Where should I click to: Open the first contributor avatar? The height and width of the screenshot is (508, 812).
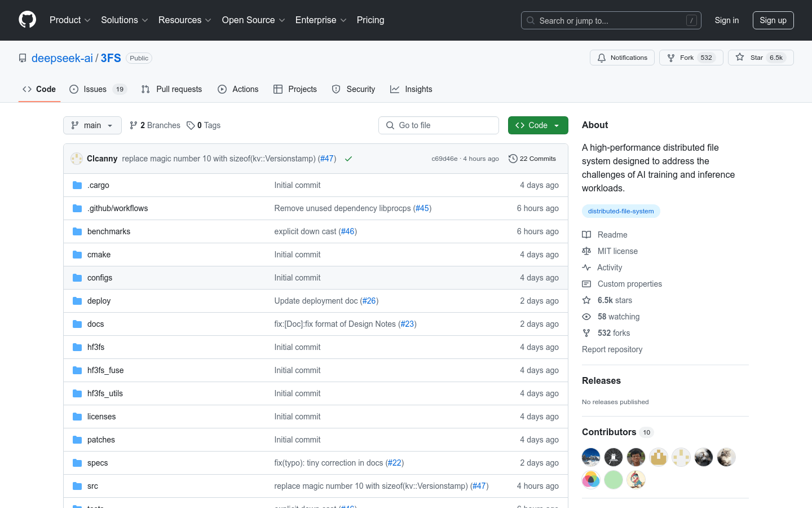[x=591, y=457]
